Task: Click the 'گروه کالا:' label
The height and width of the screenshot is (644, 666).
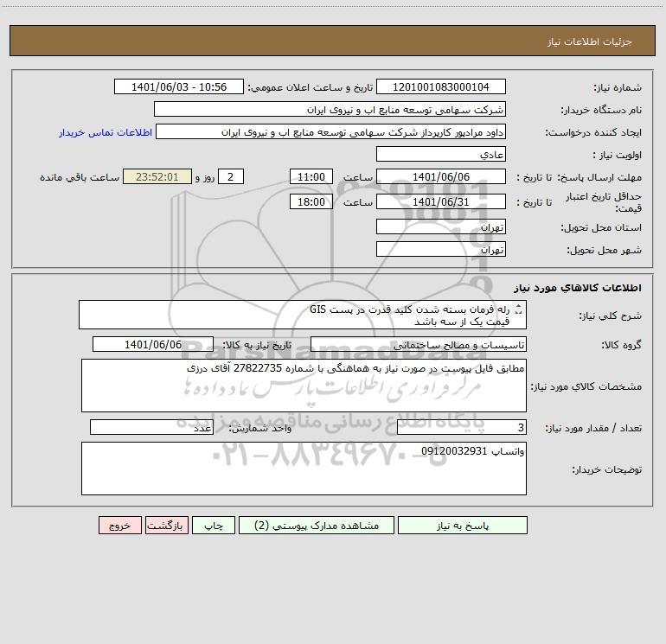Action: click(x=621, y=345)
